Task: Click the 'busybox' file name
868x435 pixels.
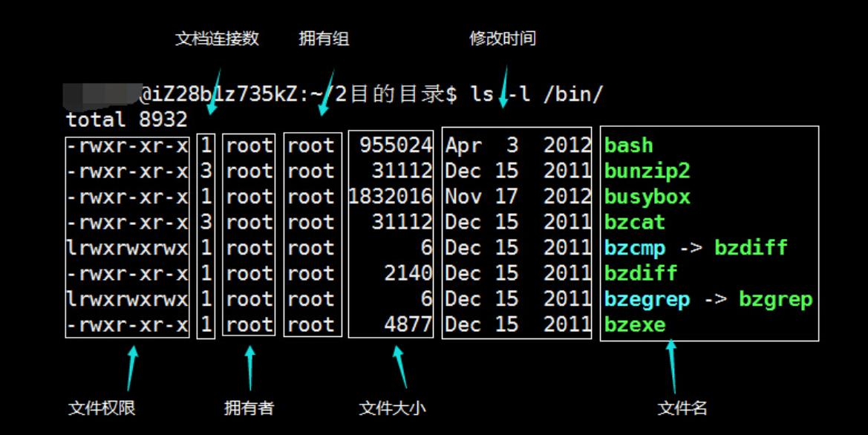Action: coord(647,197)
